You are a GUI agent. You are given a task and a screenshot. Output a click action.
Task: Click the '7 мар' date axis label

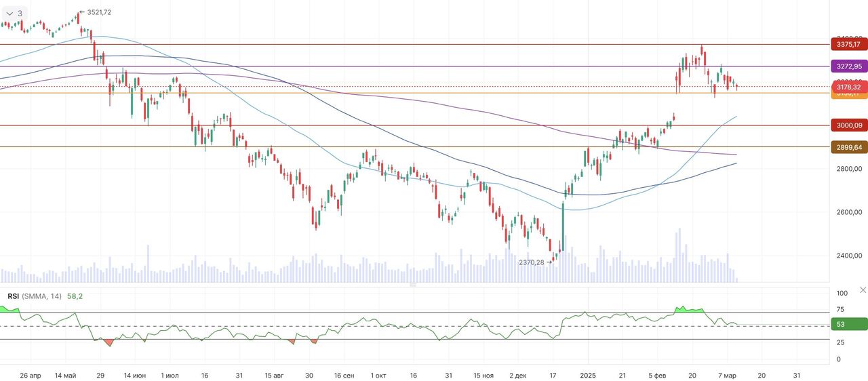(x=727, y=375)
